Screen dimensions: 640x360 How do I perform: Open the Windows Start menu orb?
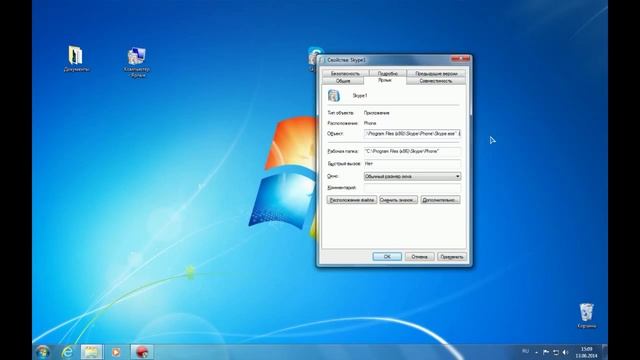(43, 351)
